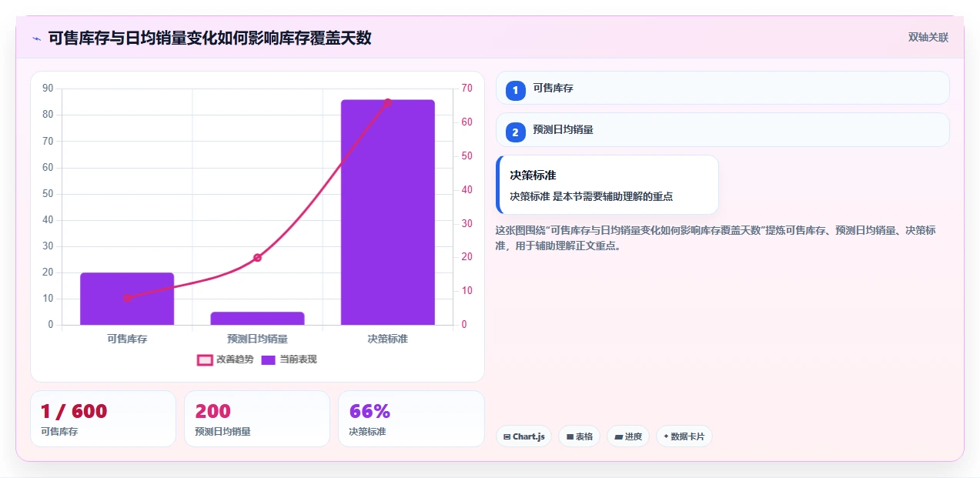
Task: Click left axis value 90
Action: coord(48,89)
